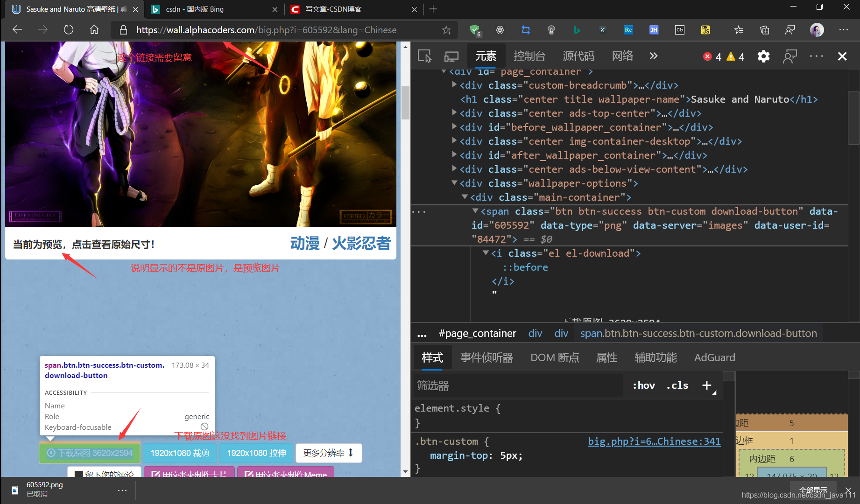Open DevTools settings gear
Viewport: 860px width, 504px height.
(x=763, y=56)
